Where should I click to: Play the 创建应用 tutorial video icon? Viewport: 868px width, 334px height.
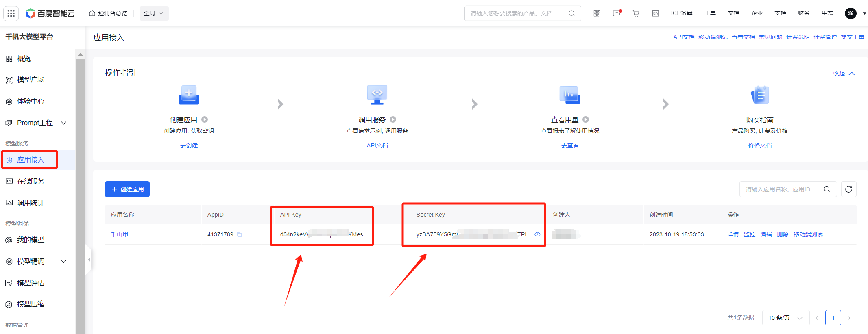tap(205, 119)
